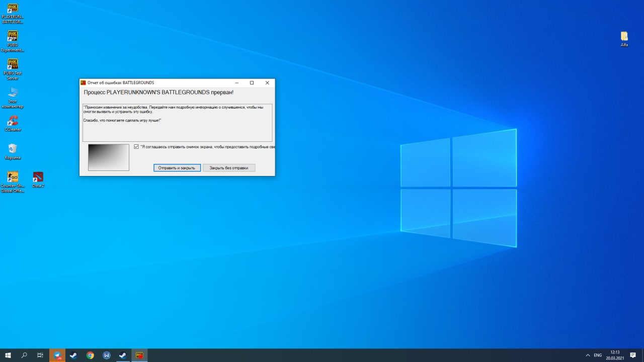
Task: Click Отправить и закрыть button
Action: [x=177, y=168]
